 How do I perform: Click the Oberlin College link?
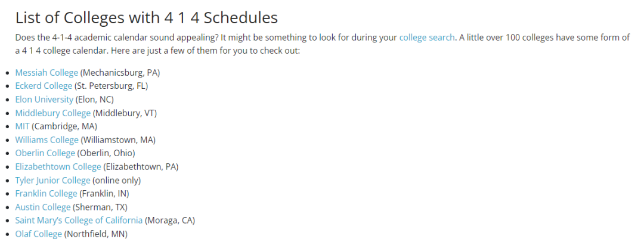point(45,153)
